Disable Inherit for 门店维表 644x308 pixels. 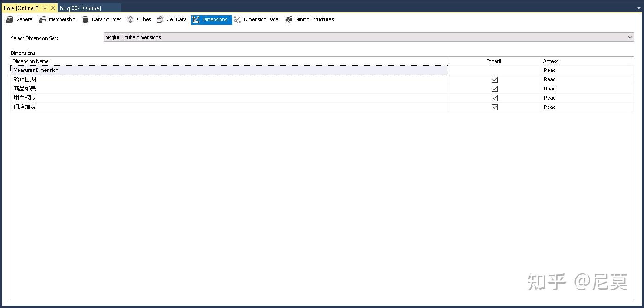pyautogui.click(x=495, y=107)
